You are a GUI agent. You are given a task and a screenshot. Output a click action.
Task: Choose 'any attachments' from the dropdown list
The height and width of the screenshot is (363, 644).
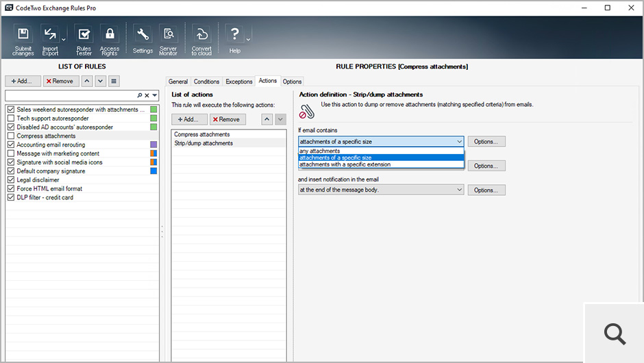pos(320,151)
